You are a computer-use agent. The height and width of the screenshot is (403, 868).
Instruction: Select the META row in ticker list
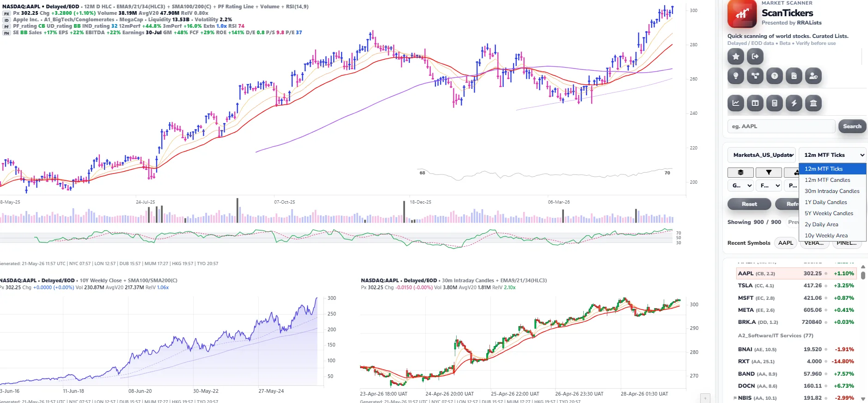coord(796,310)
